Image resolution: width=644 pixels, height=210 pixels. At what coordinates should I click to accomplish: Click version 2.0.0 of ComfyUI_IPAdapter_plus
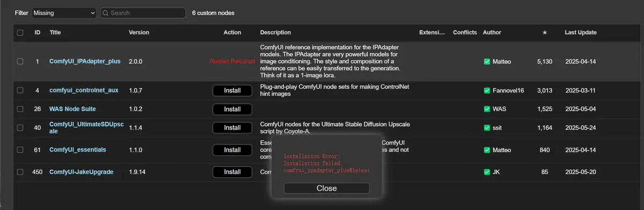coord(136,61)
